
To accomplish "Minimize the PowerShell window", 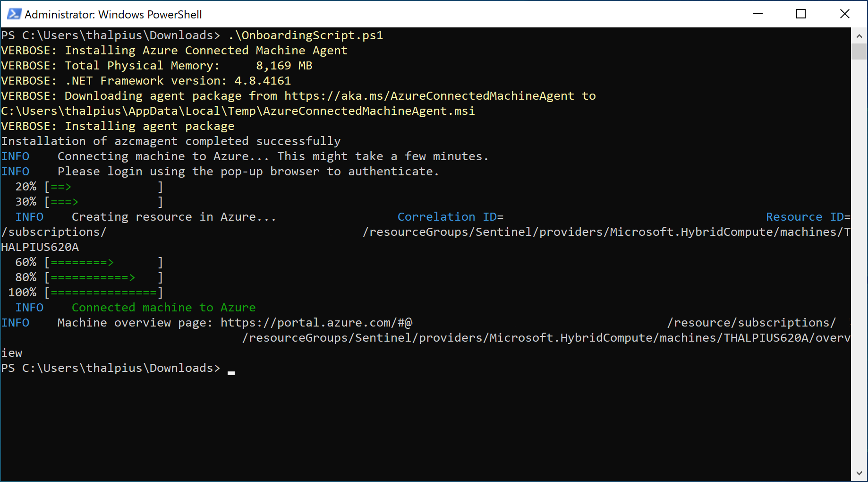I will [x=758, y=14].
